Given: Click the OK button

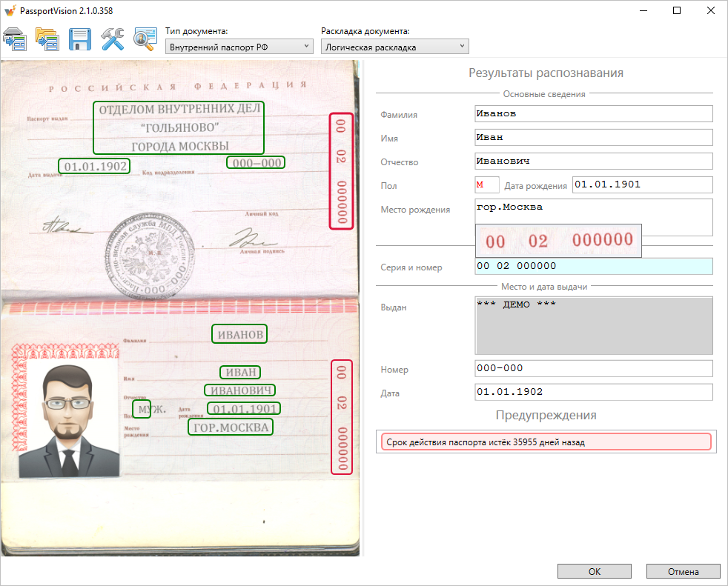Looking at the screenshot, I should (x=595, y=572).
